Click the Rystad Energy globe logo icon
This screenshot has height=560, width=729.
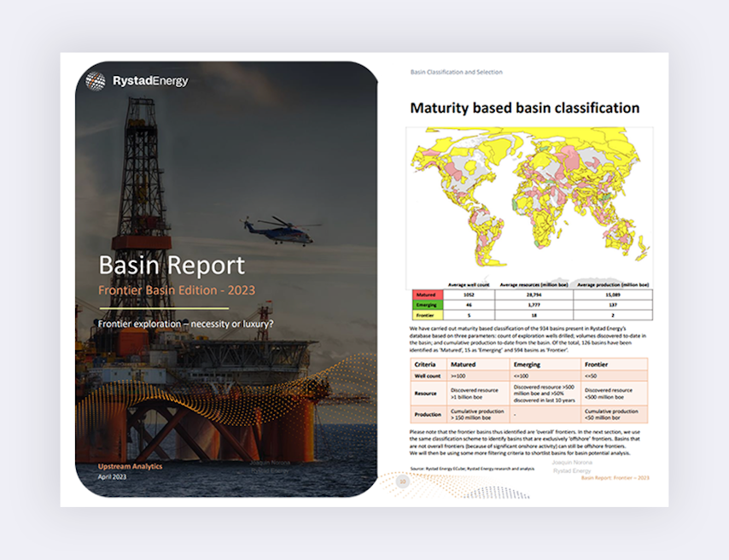(96, 81)
